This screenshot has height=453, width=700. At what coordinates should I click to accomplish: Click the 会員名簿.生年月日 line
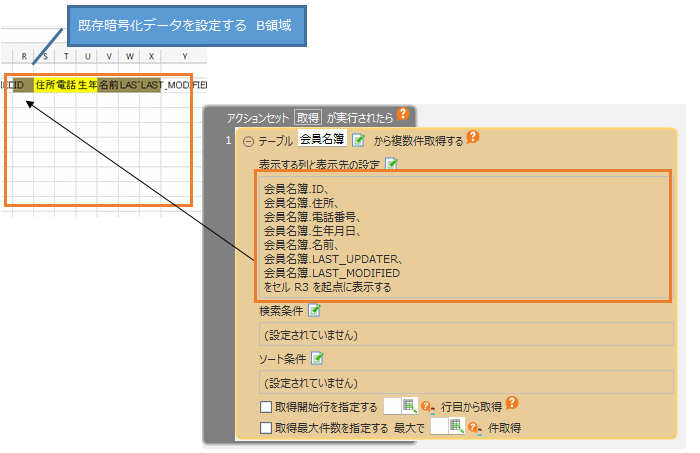click(312, 231)
